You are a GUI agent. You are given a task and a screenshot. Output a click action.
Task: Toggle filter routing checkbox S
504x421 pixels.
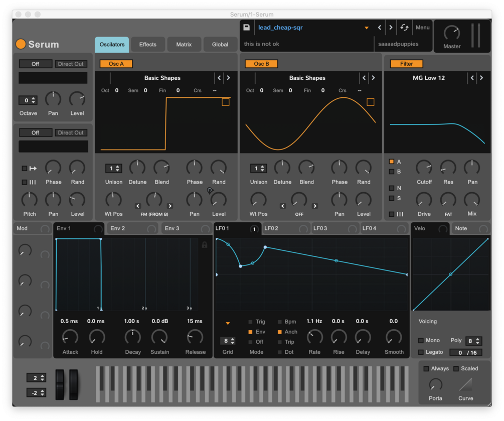point(392,198)
